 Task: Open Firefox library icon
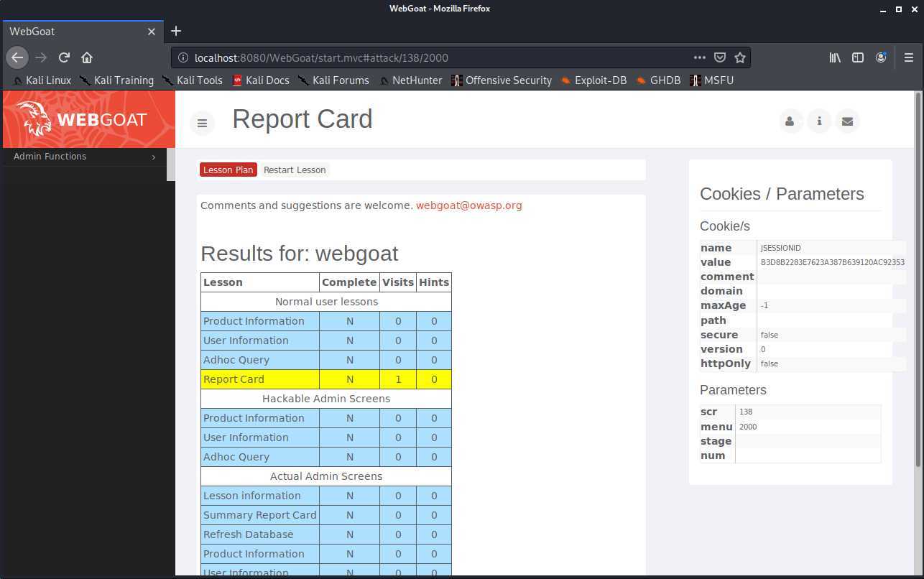click(x=835, y=57)
